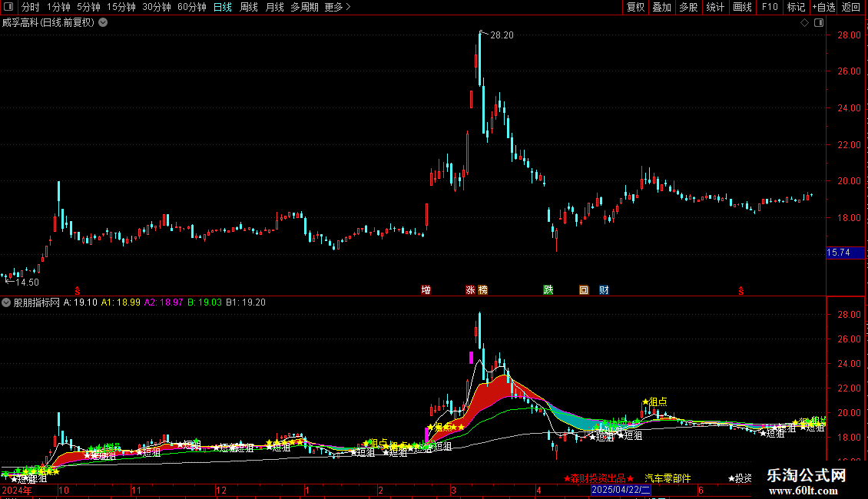Click the 统计 statistics button
This screenshot has height=499, width=868.
[x=714, y=7]
